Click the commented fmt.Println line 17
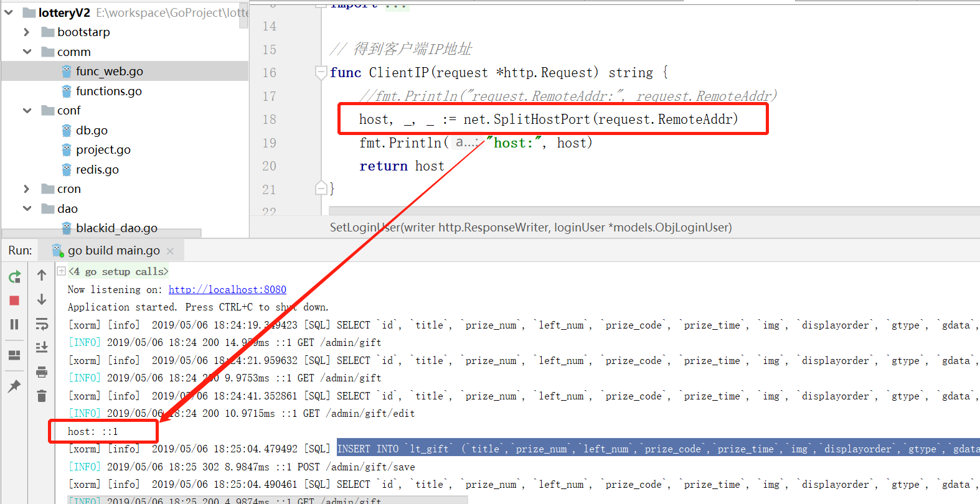980x504 pixels. tap(568, 96)
